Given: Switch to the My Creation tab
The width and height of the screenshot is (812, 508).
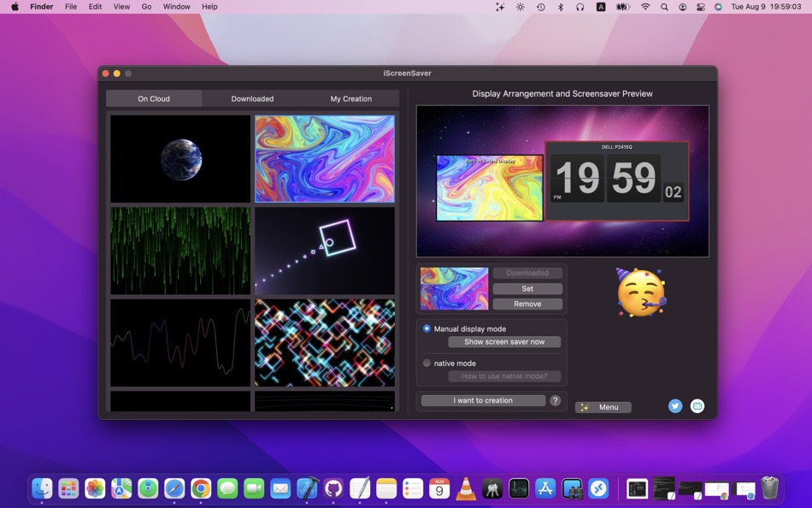Looking at the screenshot, I should [350, 98].
